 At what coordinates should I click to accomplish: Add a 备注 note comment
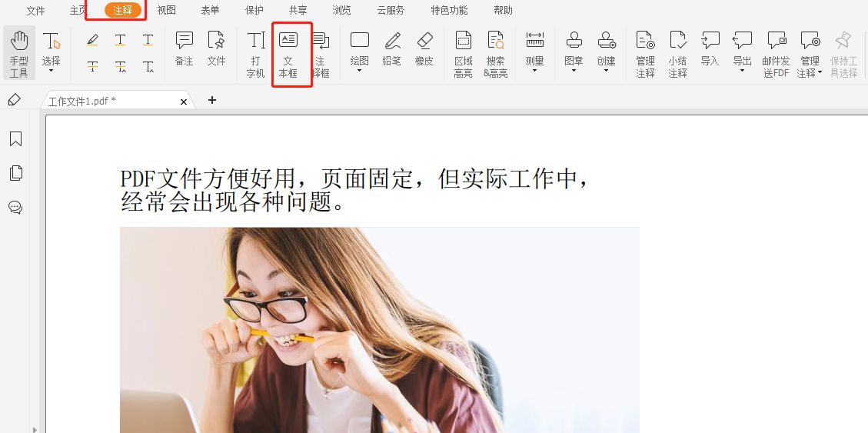(184, 48)
